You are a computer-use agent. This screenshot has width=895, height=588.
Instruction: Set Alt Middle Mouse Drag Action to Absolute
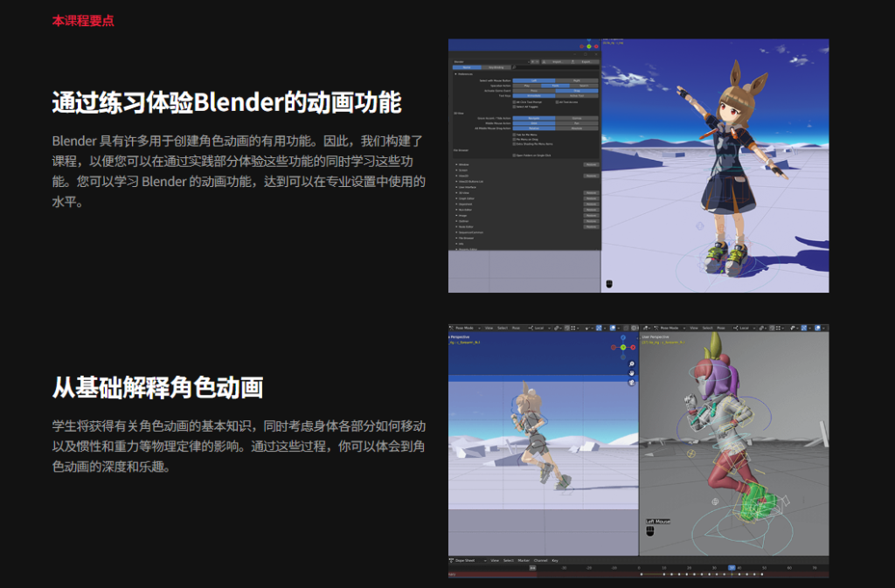577,128
